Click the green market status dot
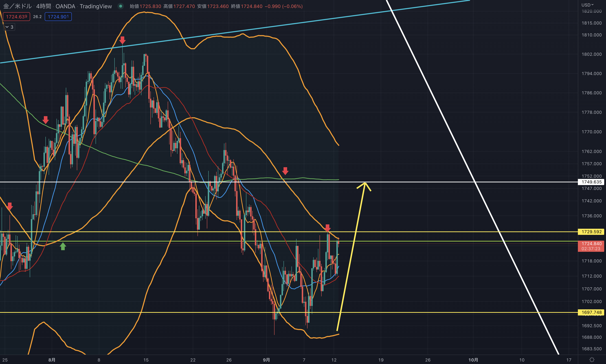Viewport: 606px width, 364px height. (x=120, y=6)
